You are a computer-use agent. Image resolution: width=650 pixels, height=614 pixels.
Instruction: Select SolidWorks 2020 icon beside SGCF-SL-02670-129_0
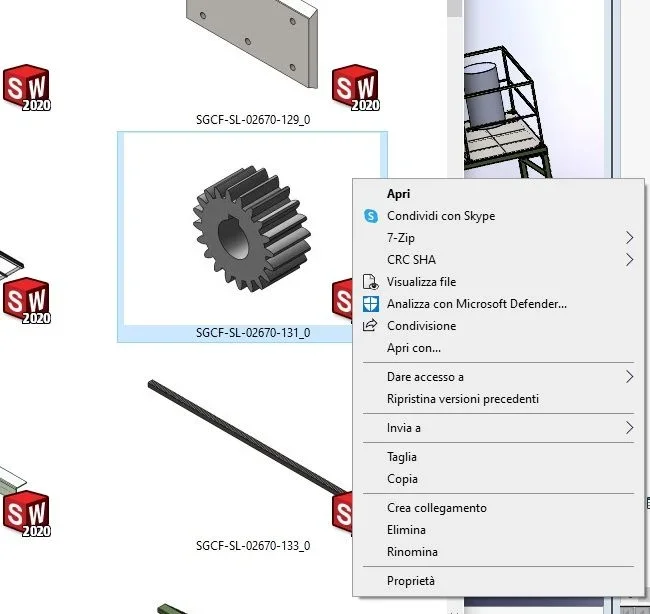pos(356,87)
